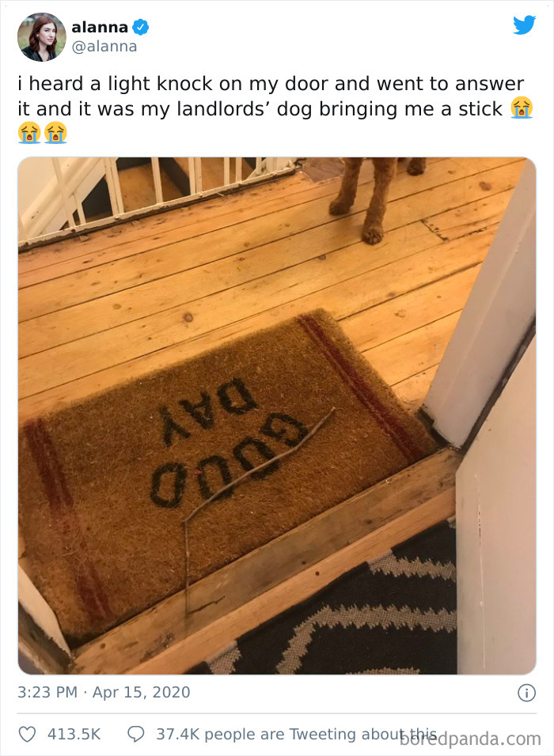Open the 3:23 PM Apr 15, 2020 timestamp

point(104,692)
